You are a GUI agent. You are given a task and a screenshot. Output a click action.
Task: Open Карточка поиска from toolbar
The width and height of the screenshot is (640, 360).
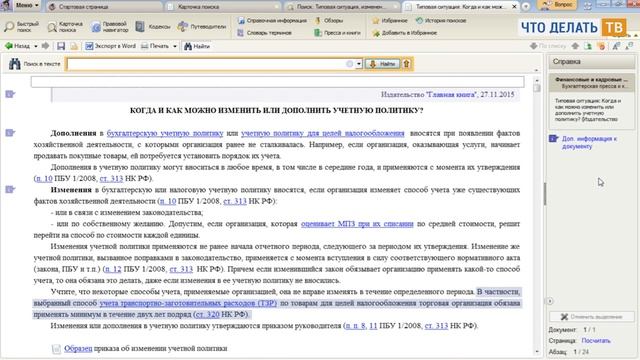pos(65,27)
